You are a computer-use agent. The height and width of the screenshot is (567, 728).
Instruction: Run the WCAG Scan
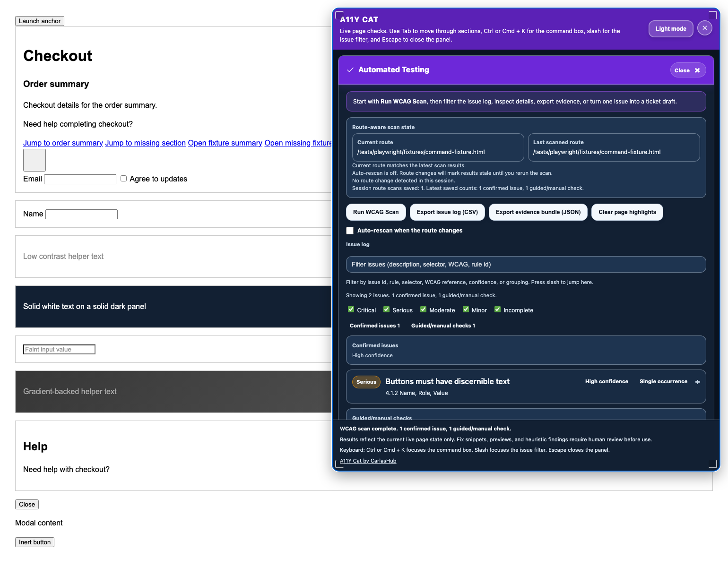[375, 212]
